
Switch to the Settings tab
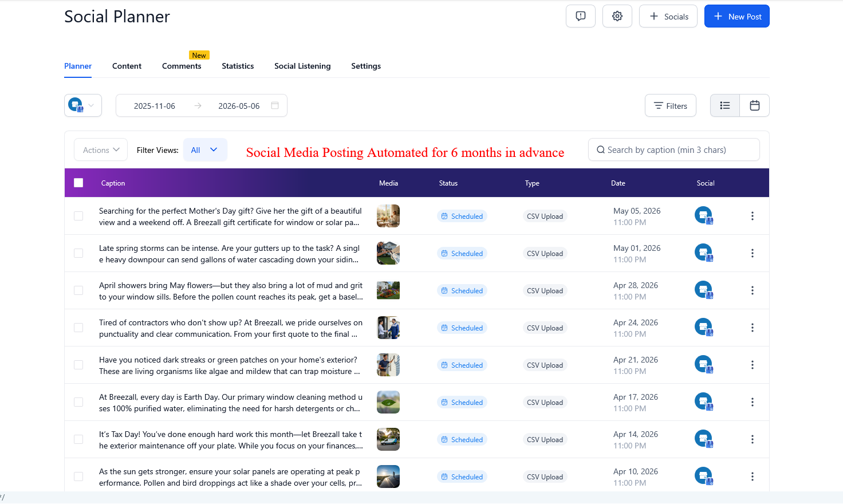point(366,66)
